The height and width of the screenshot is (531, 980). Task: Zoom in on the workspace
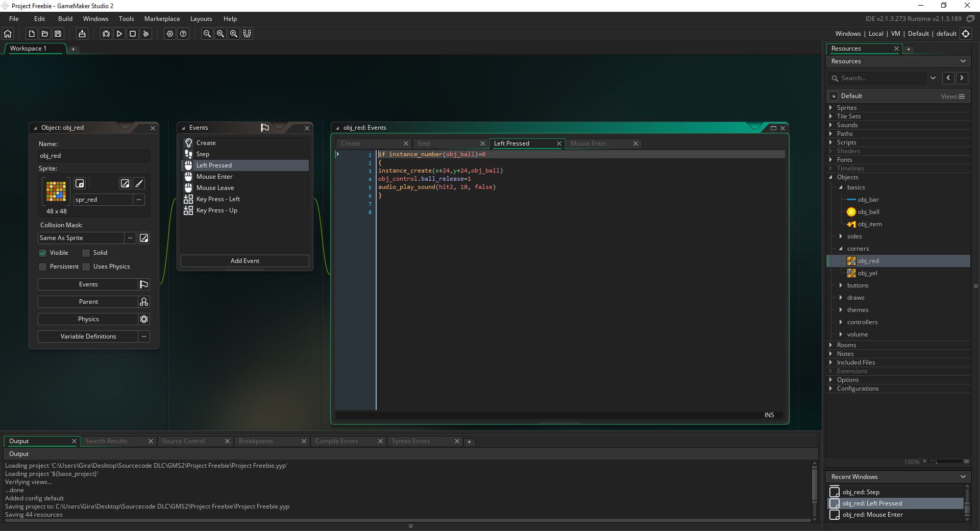coord(233,34)
